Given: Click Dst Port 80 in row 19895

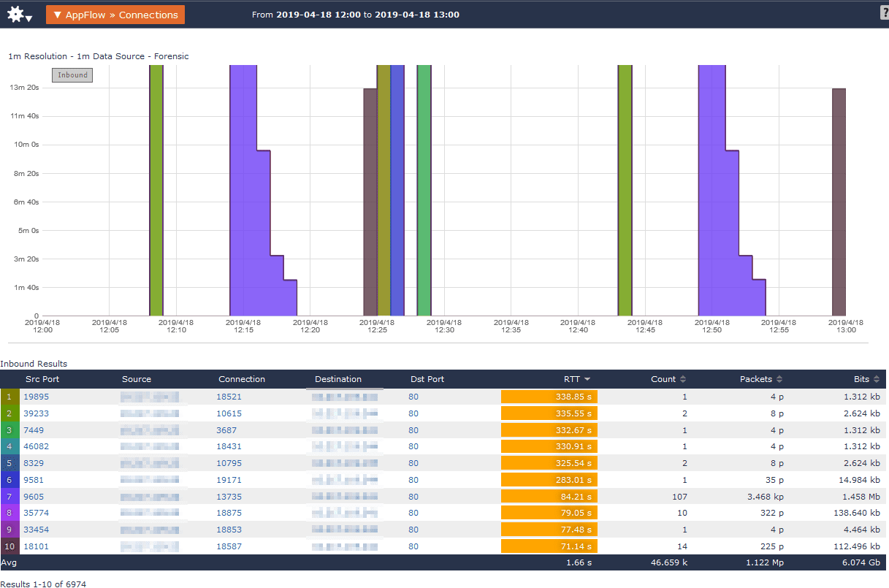Looking at the screenshot, I should click(413, 397).
